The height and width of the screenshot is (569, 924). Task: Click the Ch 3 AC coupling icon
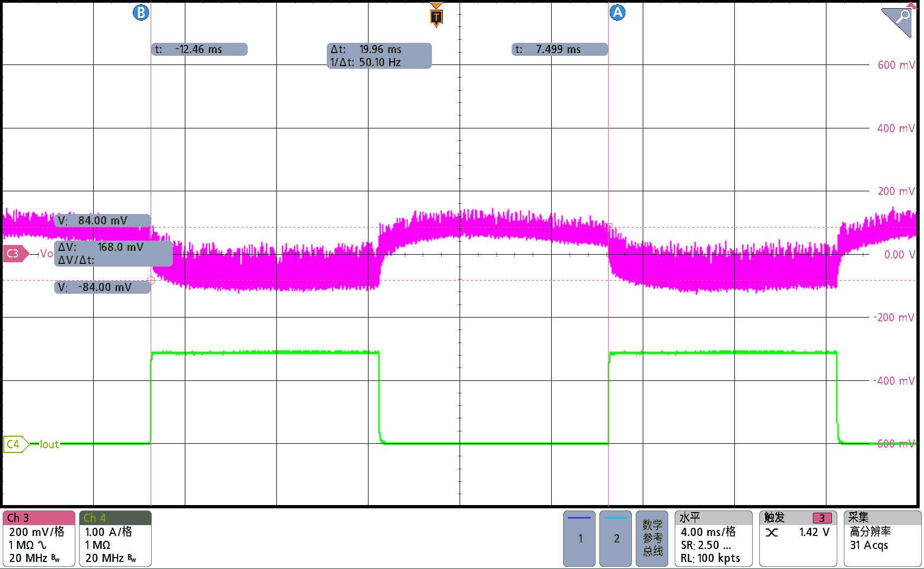tap(42, 545)
